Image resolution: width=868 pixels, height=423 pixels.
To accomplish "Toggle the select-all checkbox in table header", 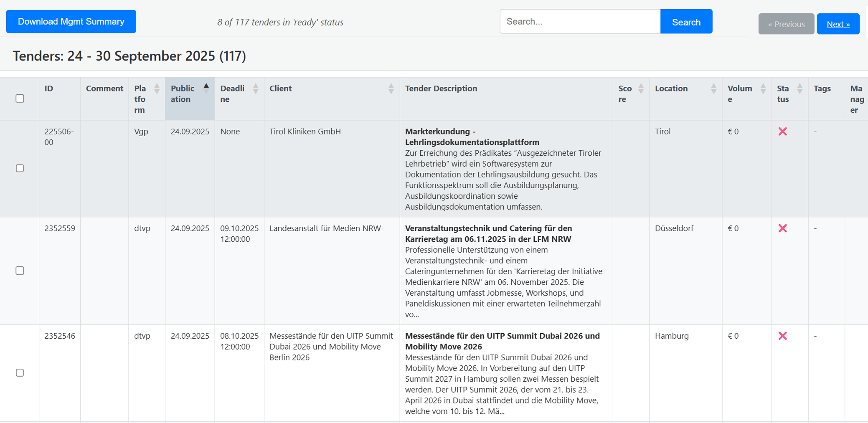I will coord(20,99).
